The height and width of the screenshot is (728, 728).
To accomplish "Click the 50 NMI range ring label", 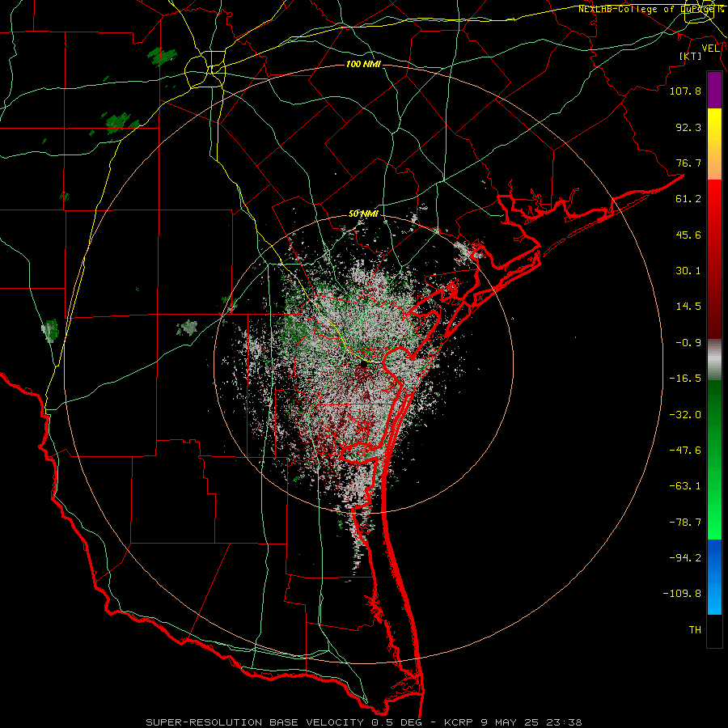I will point(363,214).
